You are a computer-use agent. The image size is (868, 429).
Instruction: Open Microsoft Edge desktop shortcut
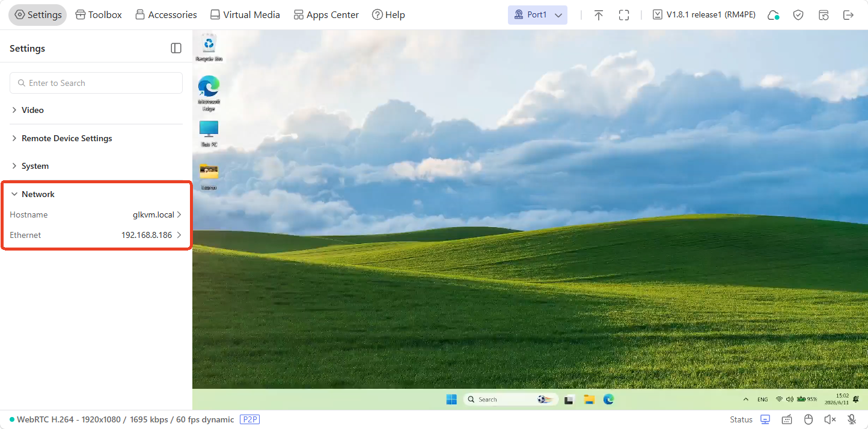[209, 93]
